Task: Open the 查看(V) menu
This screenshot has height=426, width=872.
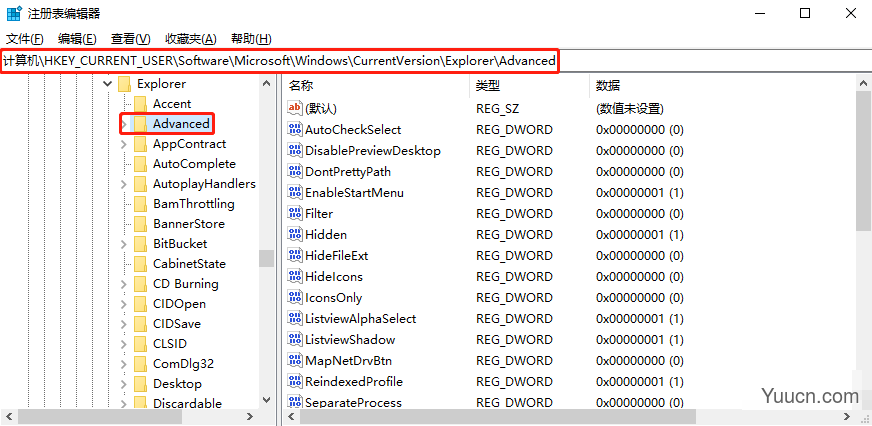Action: pyautogui.click(x=131, y=39)
